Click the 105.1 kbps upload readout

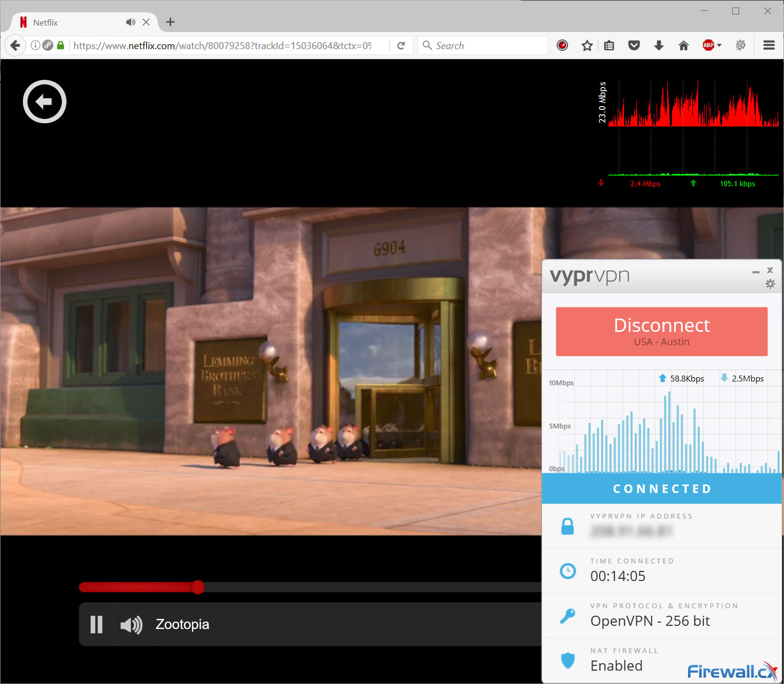(x=738, y=184)
